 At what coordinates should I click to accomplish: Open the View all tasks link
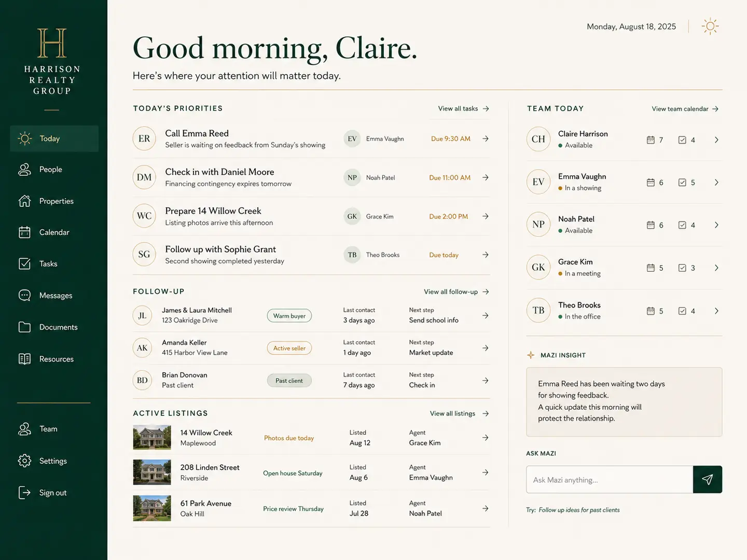(464, 109)
